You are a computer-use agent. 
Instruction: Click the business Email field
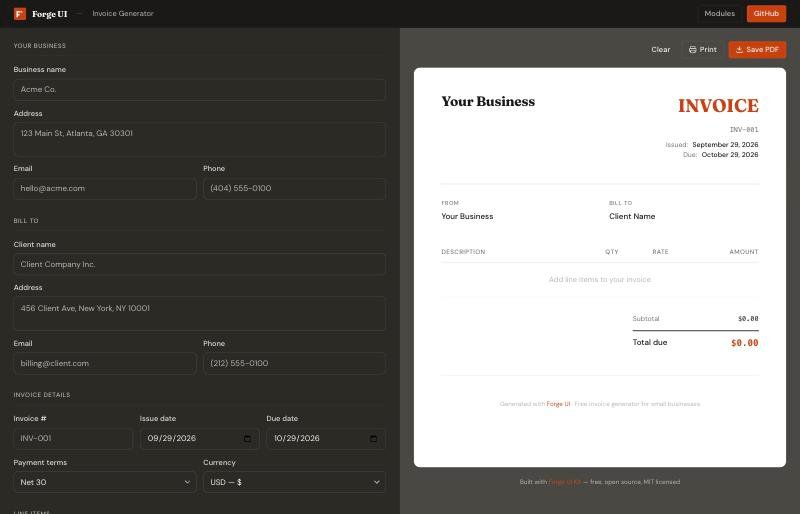click(x=105, y=188)
